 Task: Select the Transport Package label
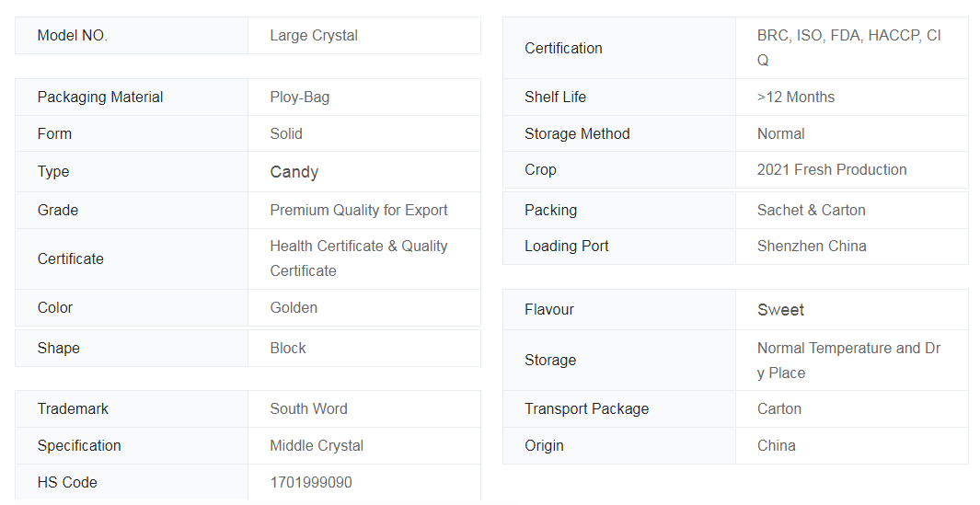point(587,408)
